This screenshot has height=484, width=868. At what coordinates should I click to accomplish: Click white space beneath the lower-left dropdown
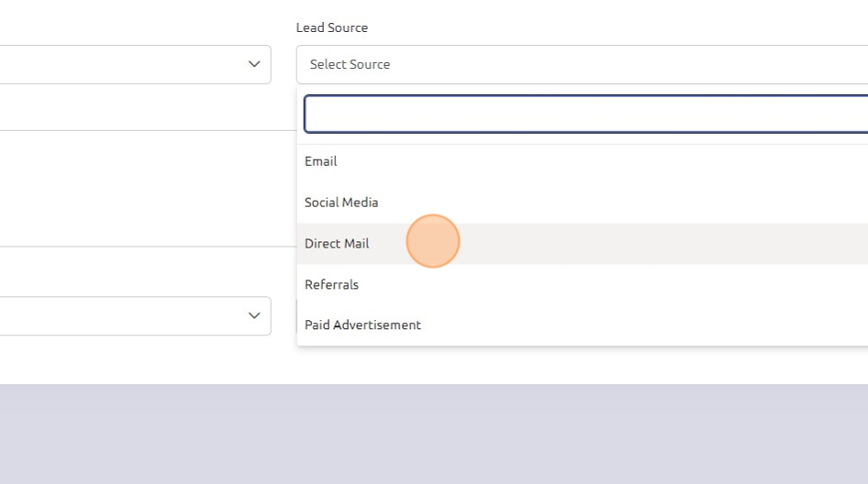point(138,359)
